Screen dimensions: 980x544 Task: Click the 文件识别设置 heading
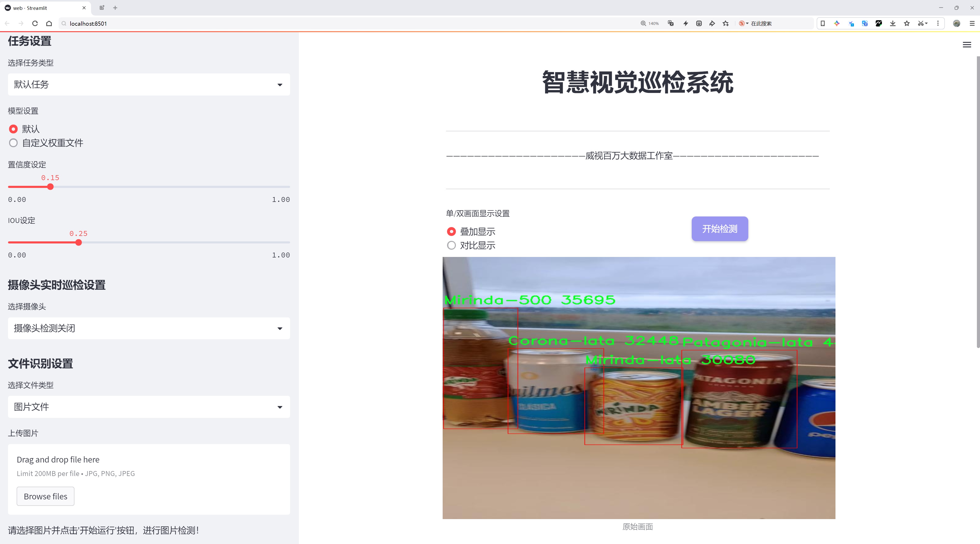[x=40, y=364]
